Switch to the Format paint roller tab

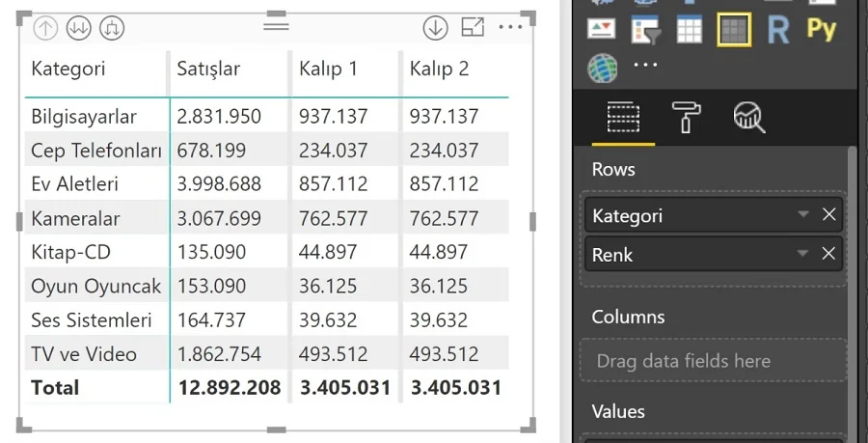tap(686, 118)
